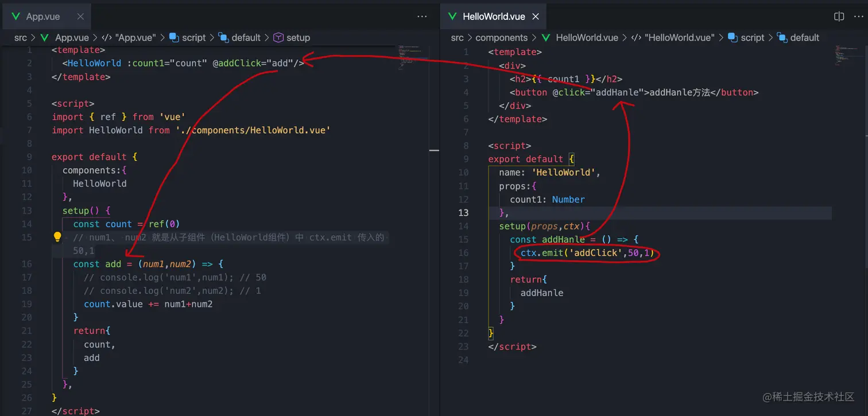Click the scrollbar slider in the App.vue editor
Image resolution: width=868 pixels, height=416 pixels.
434,151
